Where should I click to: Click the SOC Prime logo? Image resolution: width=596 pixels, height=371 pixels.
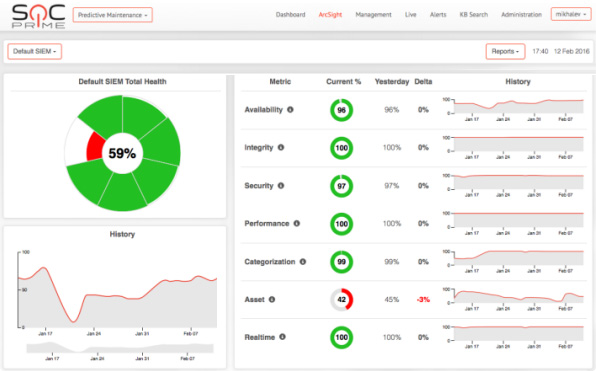pyautogui.click(x=38, y=16)
